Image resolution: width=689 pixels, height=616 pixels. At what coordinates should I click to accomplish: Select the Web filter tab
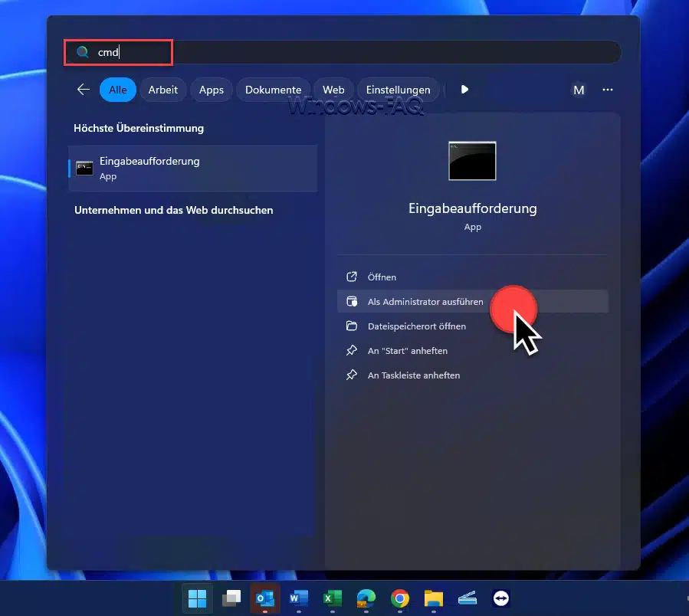click(x=333, y=90)
